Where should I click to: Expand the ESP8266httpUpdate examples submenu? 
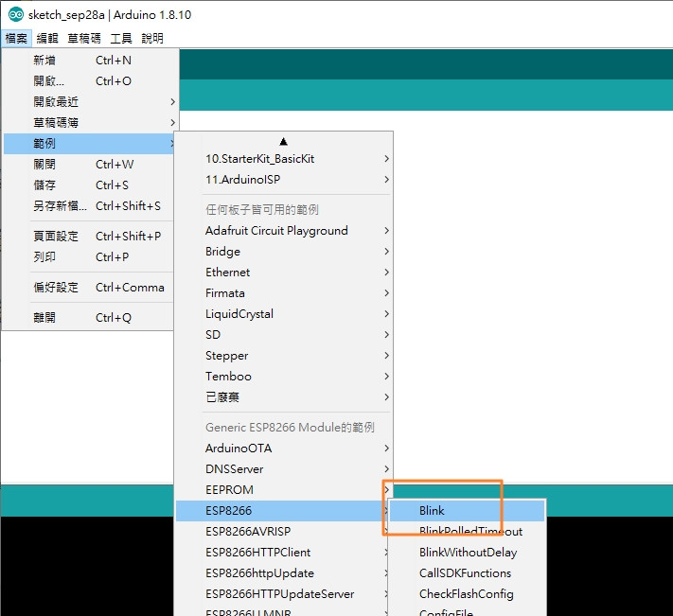point(282,572)
